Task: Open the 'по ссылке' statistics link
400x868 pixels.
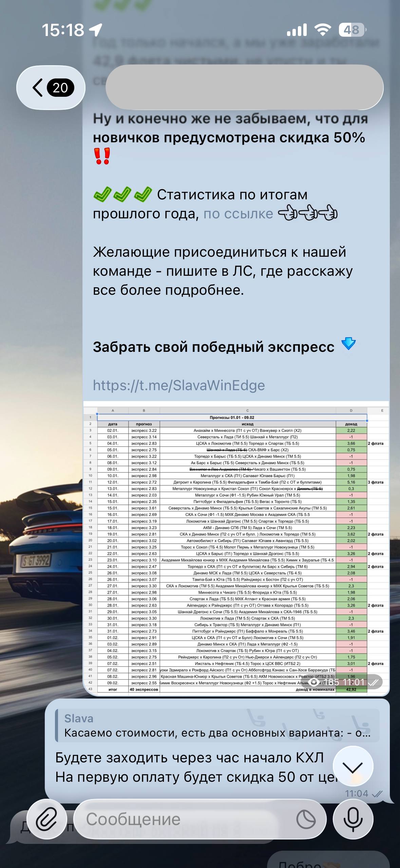Action: point(238,214)
